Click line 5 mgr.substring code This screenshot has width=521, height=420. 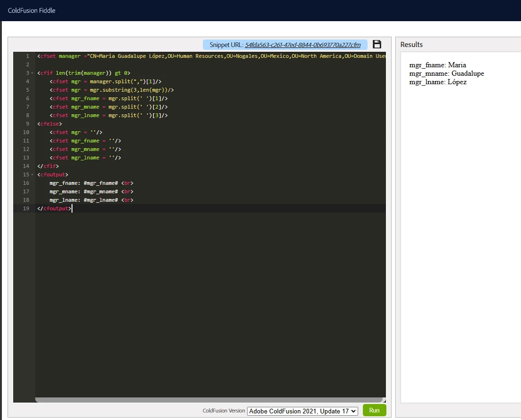[x=112, y=90]
